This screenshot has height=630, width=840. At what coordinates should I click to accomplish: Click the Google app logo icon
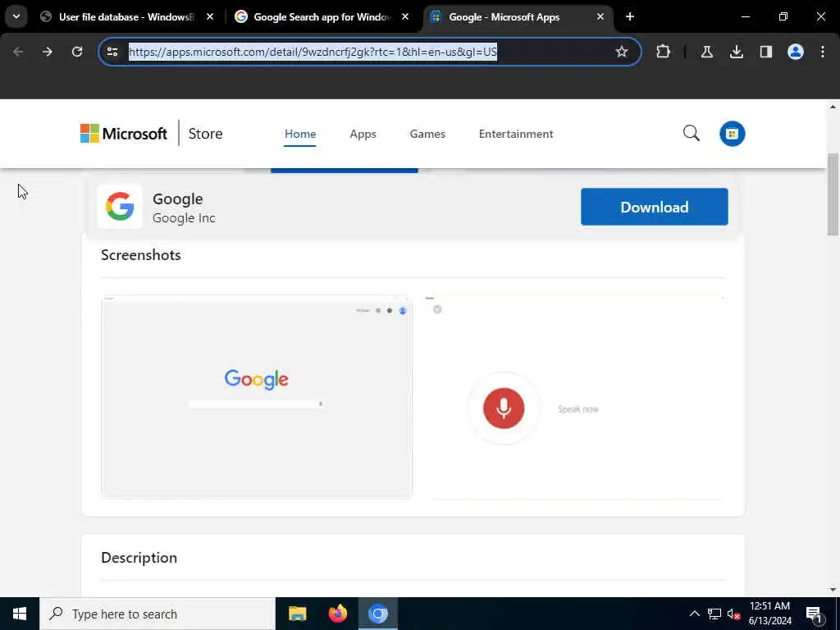pos(120,206)
